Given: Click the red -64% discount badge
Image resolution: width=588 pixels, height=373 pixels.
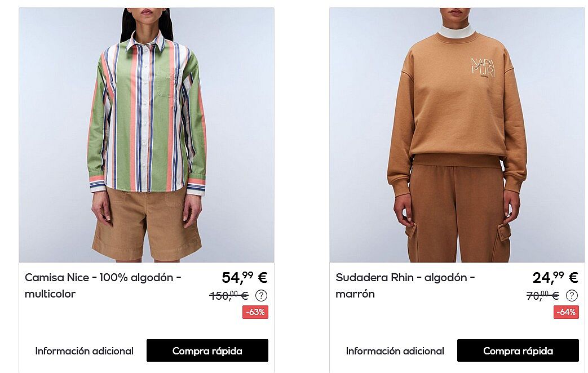Looking at the screenshot, I should tap(566, 312).
